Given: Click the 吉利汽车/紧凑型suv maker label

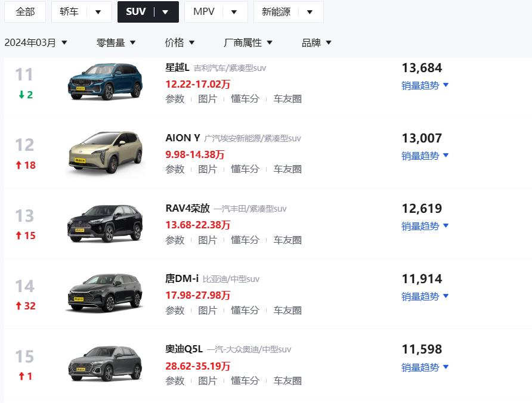Looking at the screenshot, I should click(230, 68).
